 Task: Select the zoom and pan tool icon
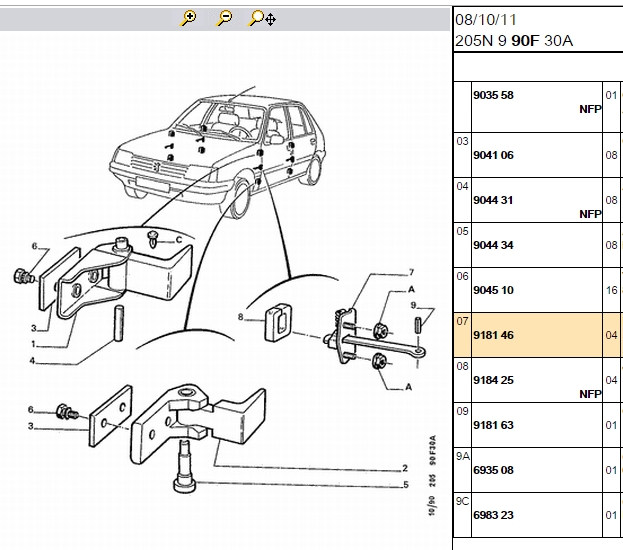tap(262, 18)
